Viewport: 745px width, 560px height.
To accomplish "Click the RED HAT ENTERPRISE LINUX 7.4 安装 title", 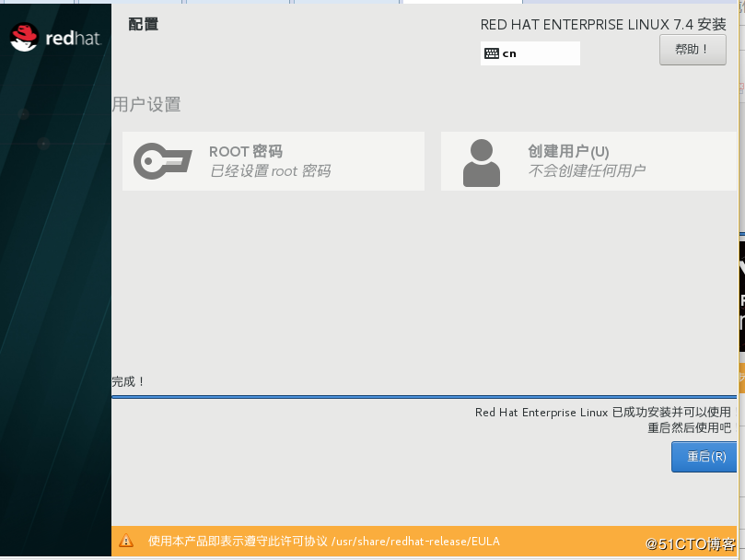I will tap(603, 24).
